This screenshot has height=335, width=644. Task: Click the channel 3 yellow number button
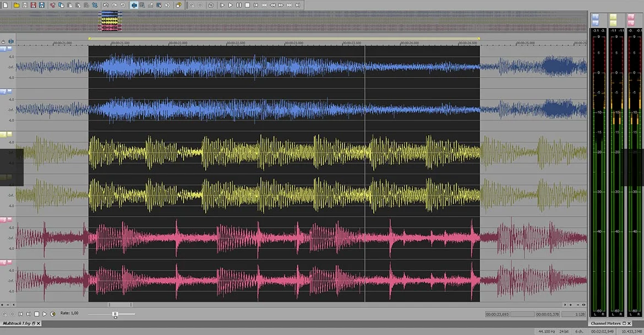pos(3,134)
